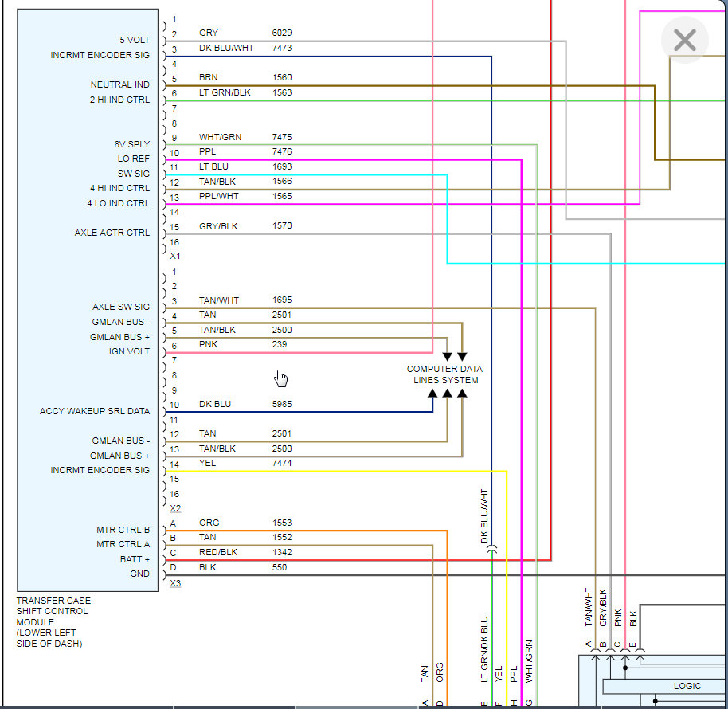Select the ORG 1553 wire label
This screenshot has height=709, width=728.
[x=245, y=523]
